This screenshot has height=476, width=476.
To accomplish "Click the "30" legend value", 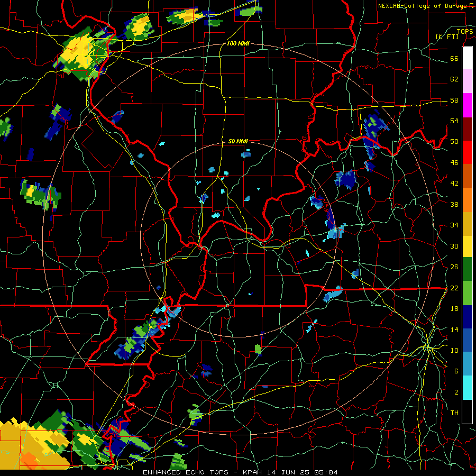I will 454,246.
